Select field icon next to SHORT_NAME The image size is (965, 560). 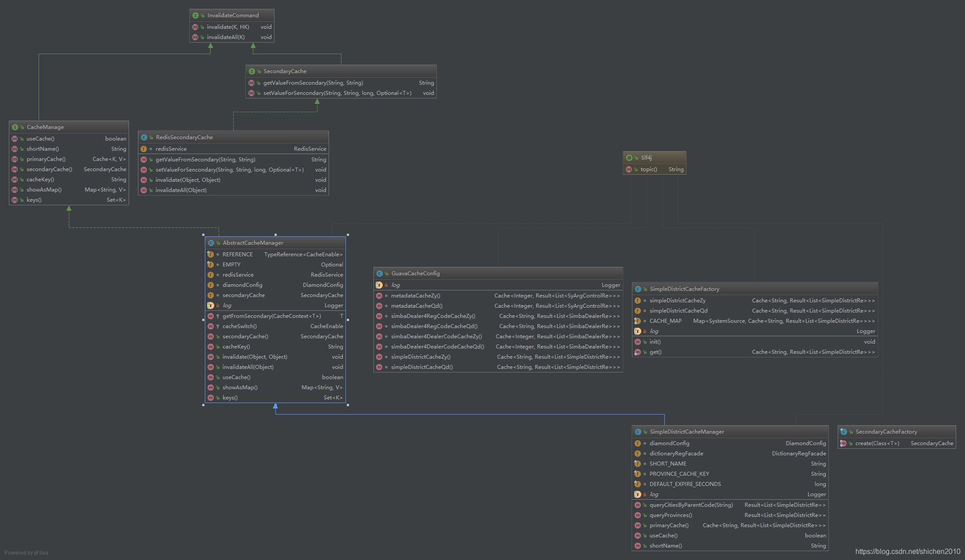tap(637, 464)
